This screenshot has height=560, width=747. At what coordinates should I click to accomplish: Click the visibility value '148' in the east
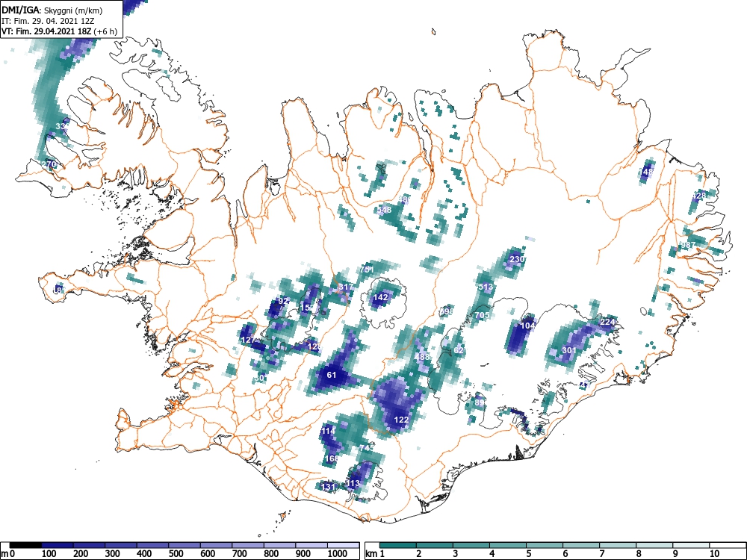click(646, 172)
